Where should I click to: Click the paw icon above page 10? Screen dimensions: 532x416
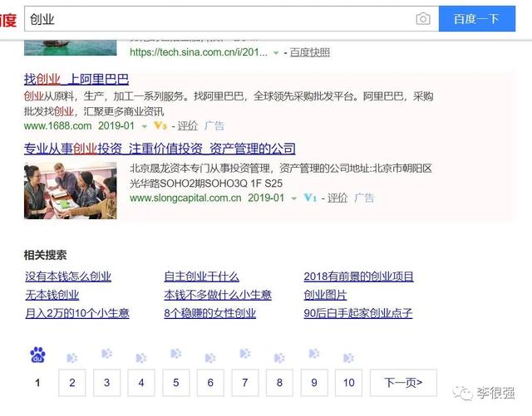click(x=349, y=356)
